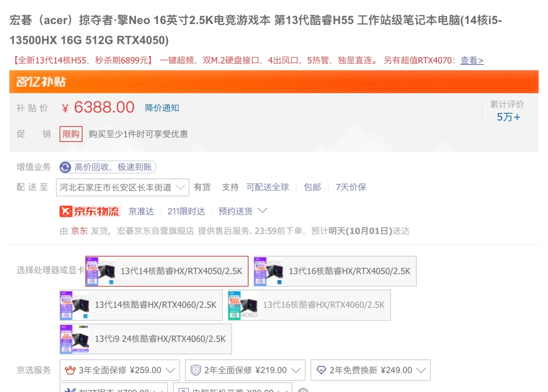The image size is (548, 392).
Task: Click the product title 宏碁（acer）掠夺者·擎Neo
Action: (x=255, y=30)
